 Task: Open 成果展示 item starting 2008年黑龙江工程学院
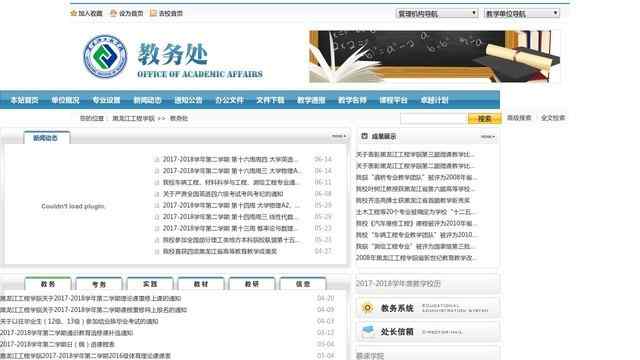[x=416, y=258]
